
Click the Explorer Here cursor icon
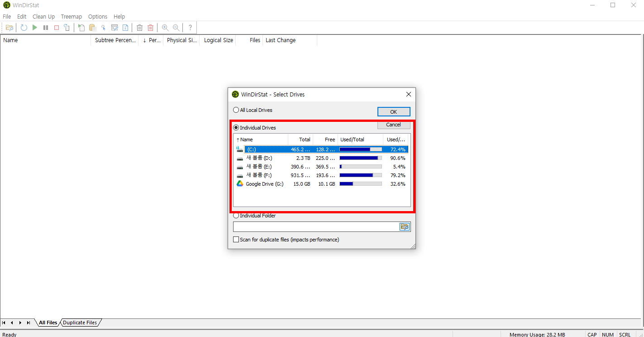[x=104, y=28]
